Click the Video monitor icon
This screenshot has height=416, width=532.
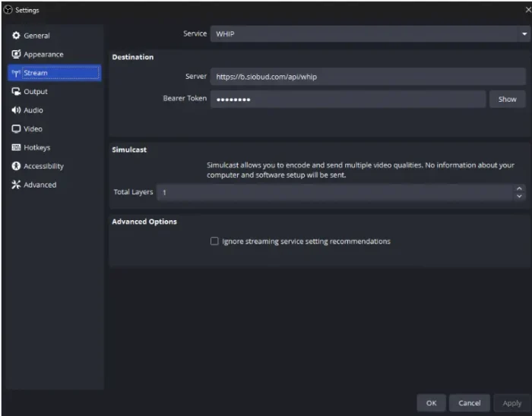[16, 129]
